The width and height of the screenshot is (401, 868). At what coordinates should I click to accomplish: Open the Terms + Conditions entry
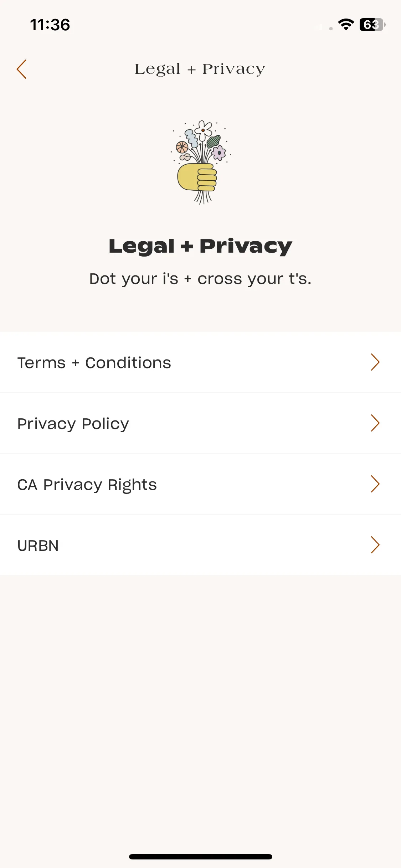pos(200,362)
